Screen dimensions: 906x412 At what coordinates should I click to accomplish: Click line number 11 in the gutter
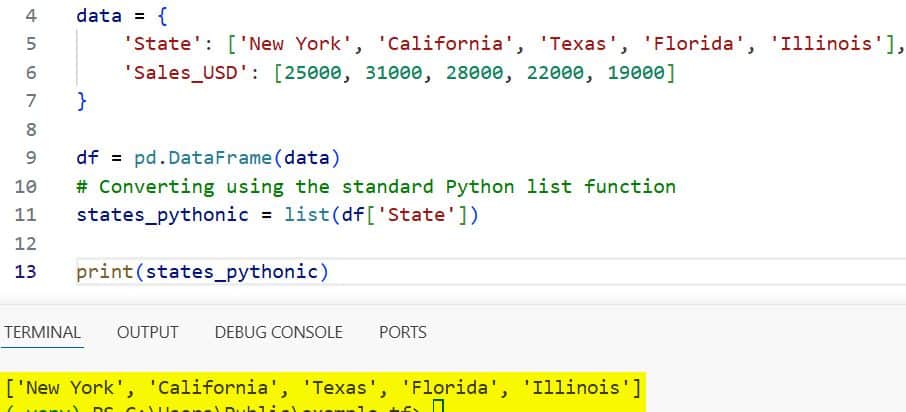pyautogui.click(x=25, y=215)
